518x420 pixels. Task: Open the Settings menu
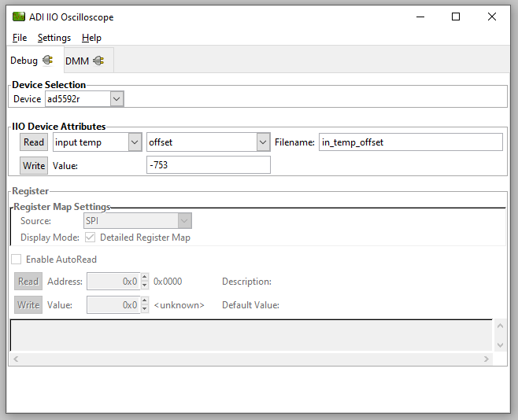(x=54, y=38)
